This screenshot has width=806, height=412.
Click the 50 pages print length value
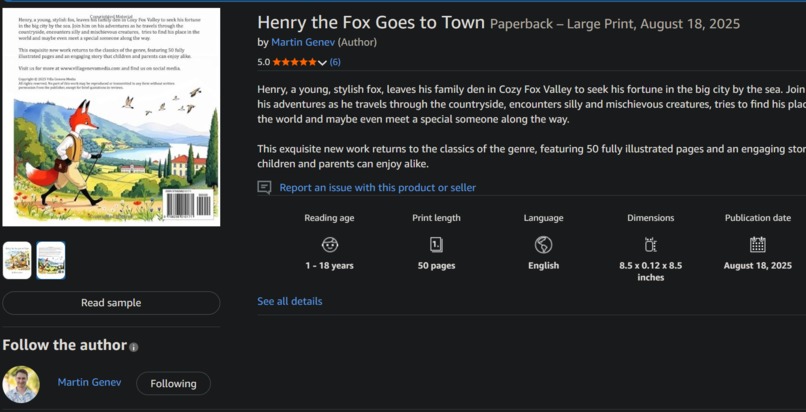tap(436, 266)
